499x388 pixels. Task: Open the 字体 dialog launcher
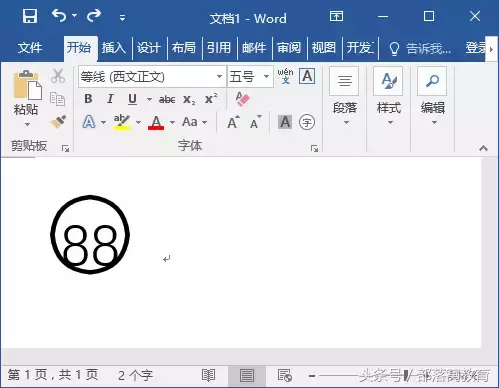[314, 148]
